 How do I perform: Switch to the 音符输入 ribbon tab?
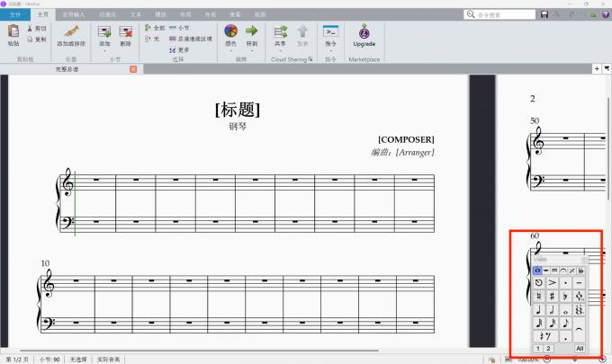click(x=74, y=14)
